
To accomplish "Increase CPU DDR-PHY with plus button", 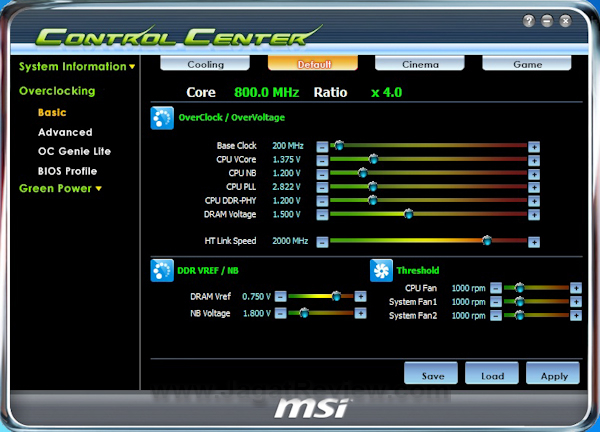I will click(534, 201).
